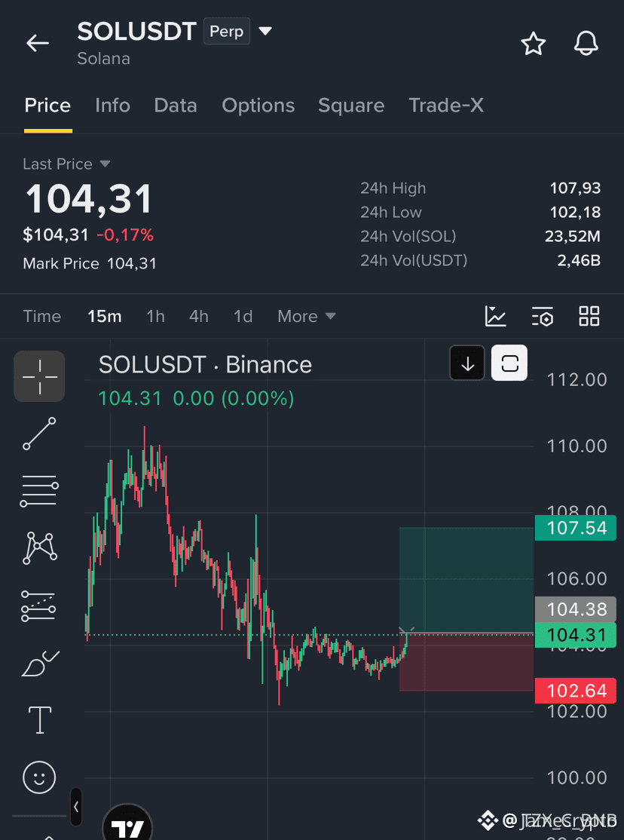The height and width of the screenshot is (840, 624).
Task: Switch to the Info tab
Action: 112,106
